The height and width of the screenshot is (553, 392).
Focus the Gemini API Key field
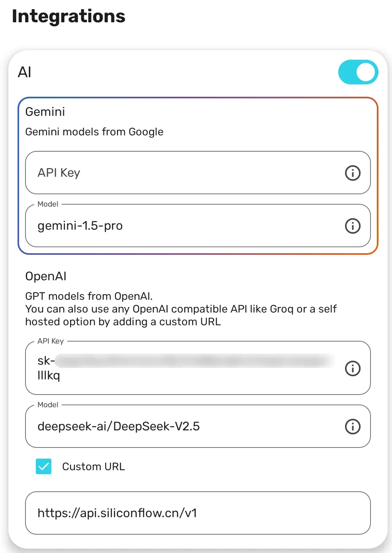click(x=198, y=173)
